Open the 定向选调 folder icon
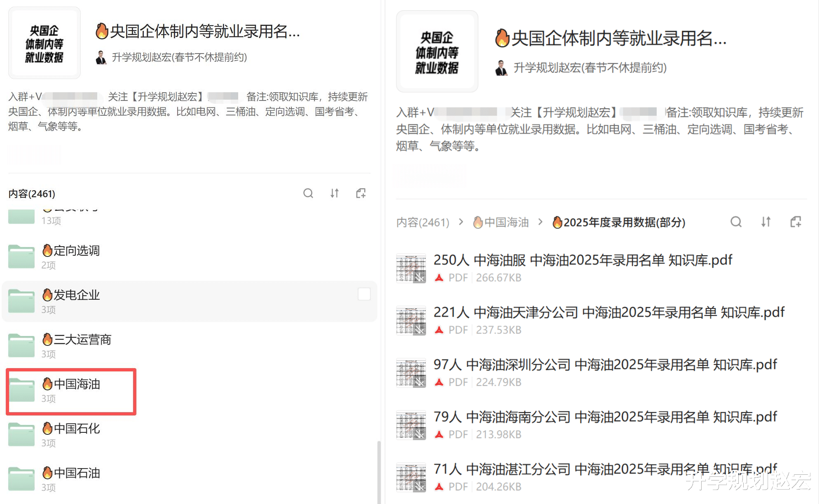 21,257
